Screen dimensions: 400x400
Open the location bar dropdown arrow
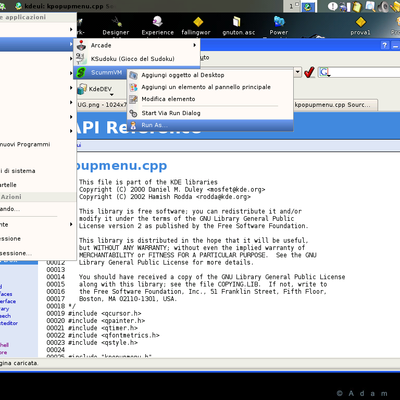[x=297, y=72]
